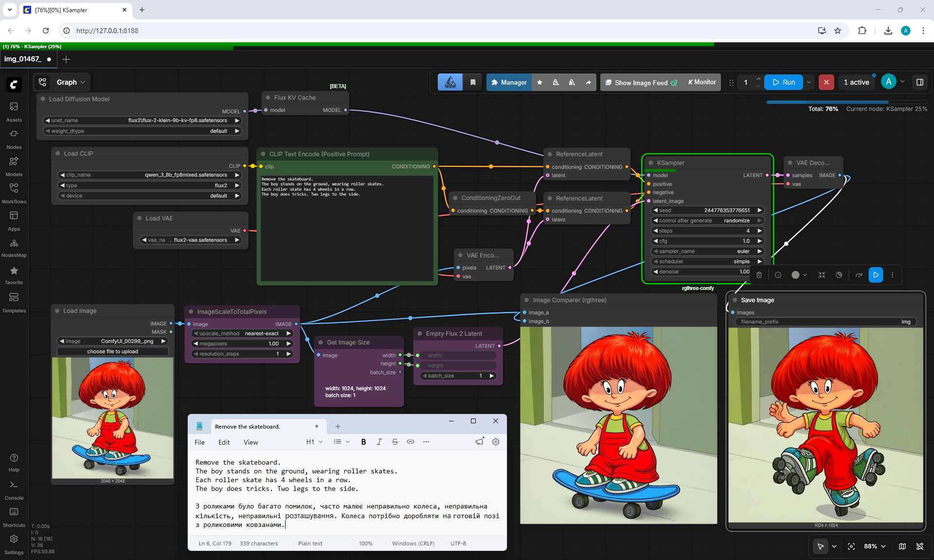Open the Templates panel

[x=14, y=303]
